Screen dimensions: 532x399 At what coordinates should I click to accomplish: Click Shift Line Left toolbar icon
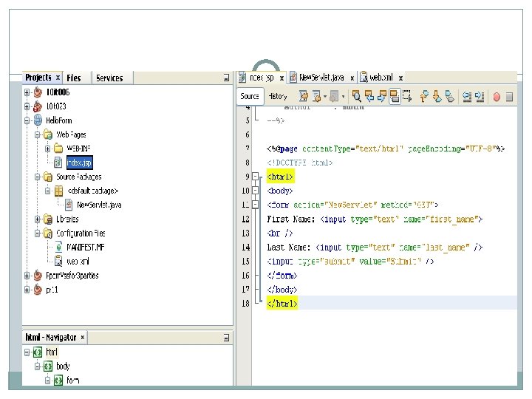(466, 96)
